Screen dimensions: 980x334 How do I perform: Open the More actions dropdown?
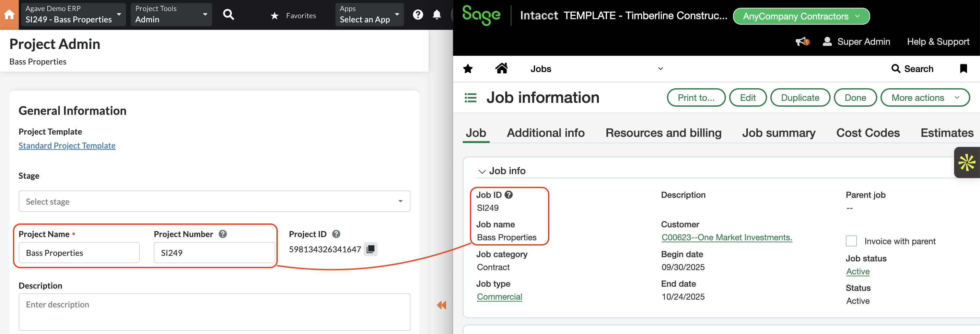tap(925, 98)
